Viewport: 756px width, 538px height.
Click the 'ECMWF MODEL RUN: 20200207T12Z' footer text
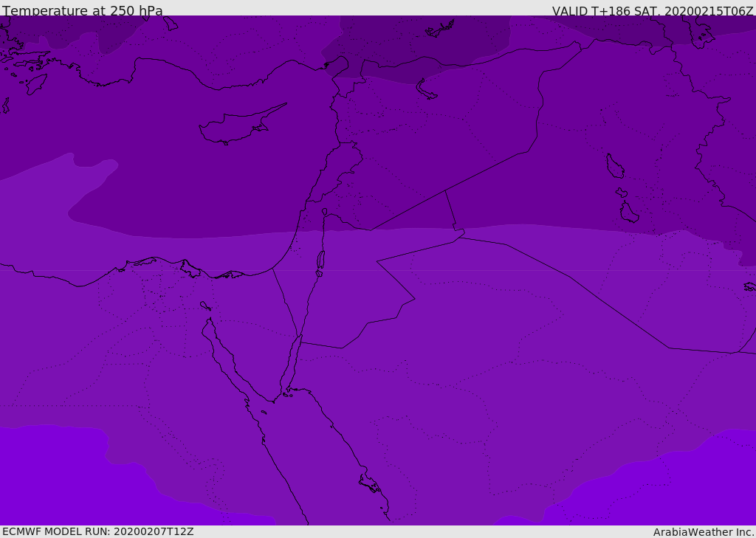(x=98, y=531)
